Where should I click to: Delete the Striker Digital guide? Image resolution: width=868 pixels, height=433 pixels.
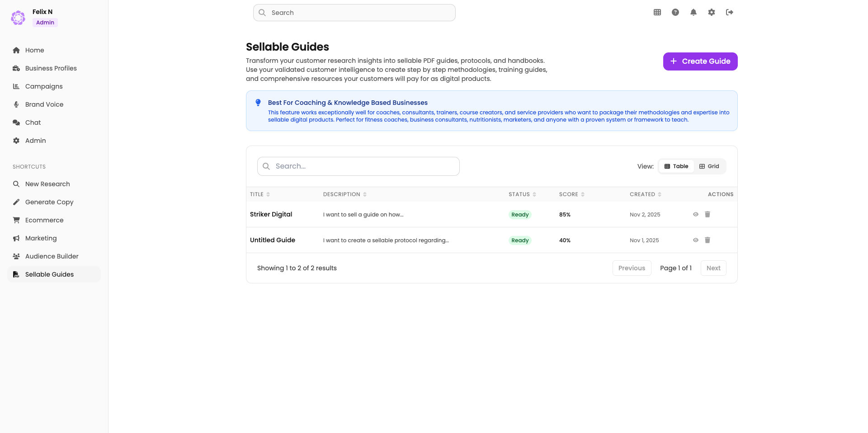tap(708, 214)
